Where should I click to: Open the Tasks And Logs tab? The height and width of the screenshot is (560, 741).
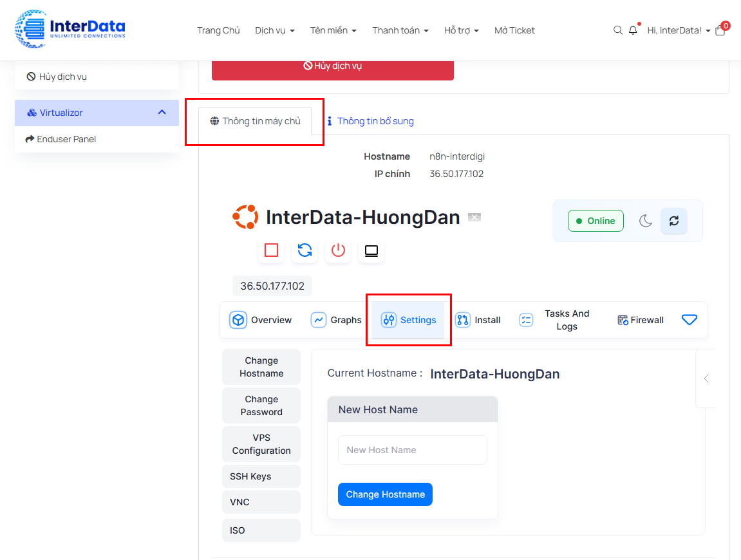[554, 320]
